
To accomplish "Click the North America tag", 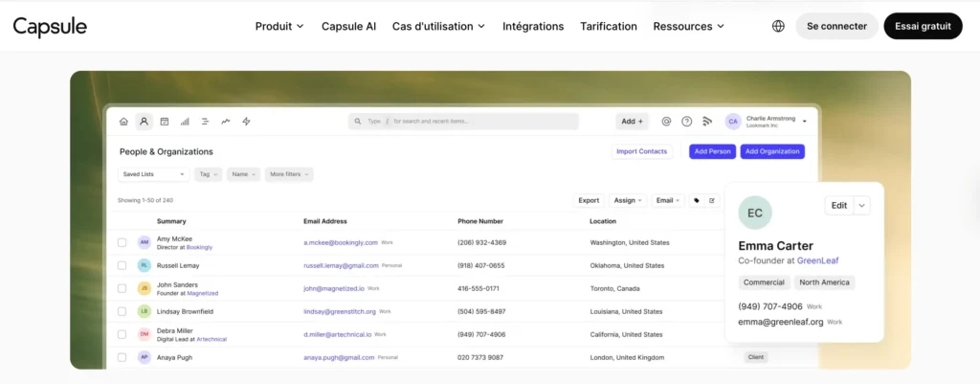I will [824, 282].
